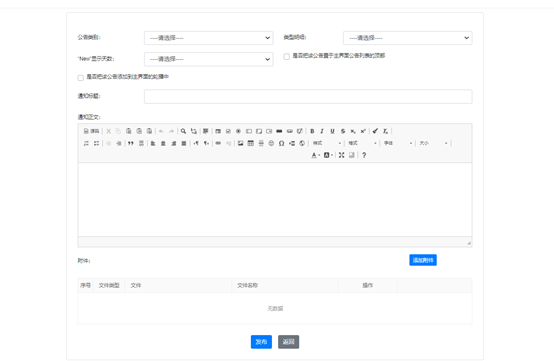Open the announcement category dropdown
This screenshot has height=361, width=554.
[208, 38]
